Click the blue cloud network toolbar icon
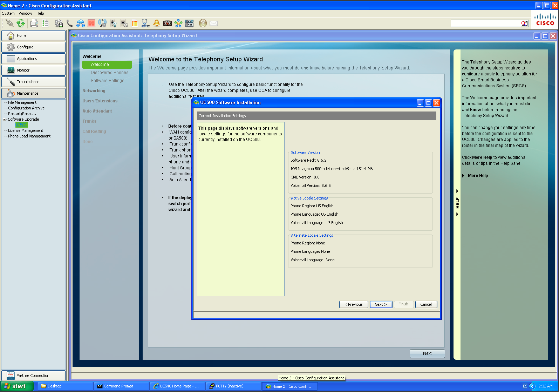Viewport: 559px width, 392px height. 81,23
